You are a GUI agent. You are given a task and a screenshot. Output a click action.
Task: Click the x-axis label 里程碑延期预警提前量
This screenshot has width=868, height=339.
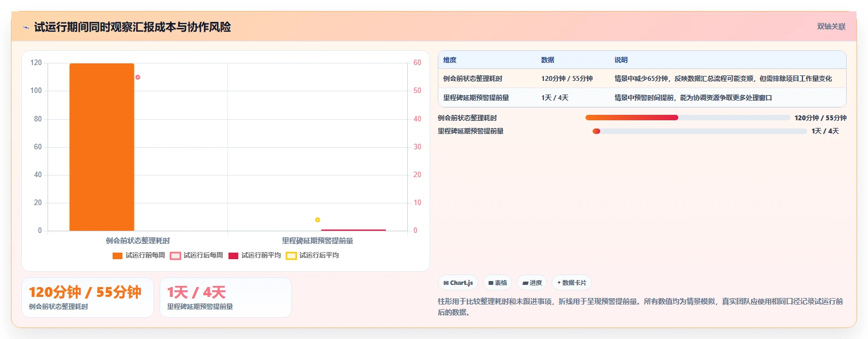coord(318,241)
